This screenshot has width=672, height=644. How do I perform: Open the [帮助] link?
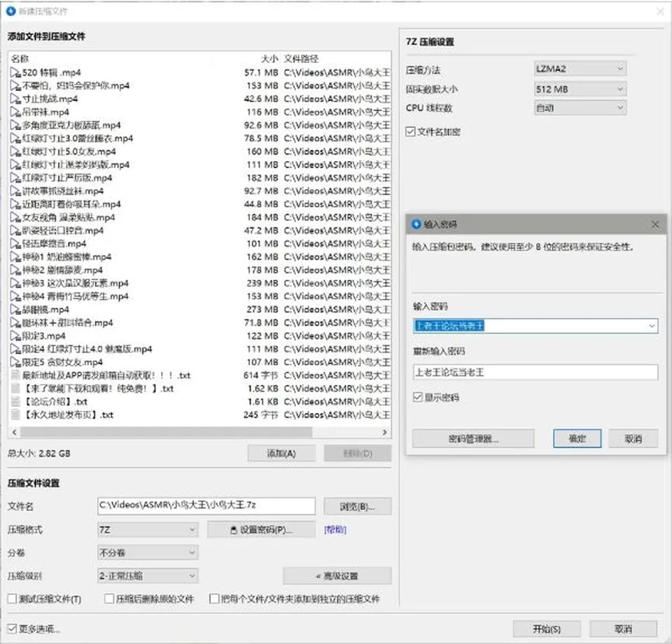click(x=335, y=530)
